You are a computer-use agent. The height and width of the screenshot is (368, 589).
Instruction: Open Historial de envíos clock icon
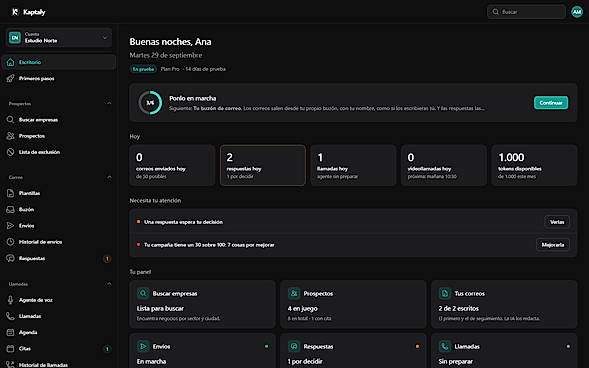click(11, 242)
